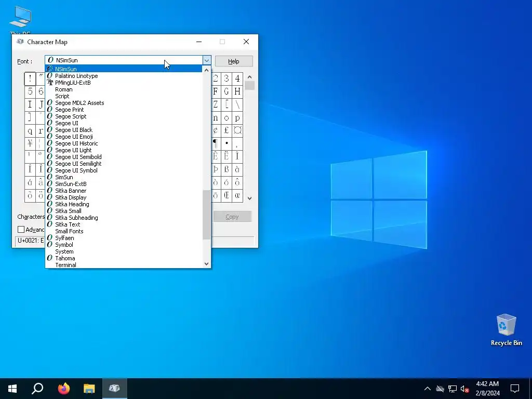Pick Segoe UI Emoji font
Image resolution: width=532 pixels, height=399 pixels.
coord(124,137)
